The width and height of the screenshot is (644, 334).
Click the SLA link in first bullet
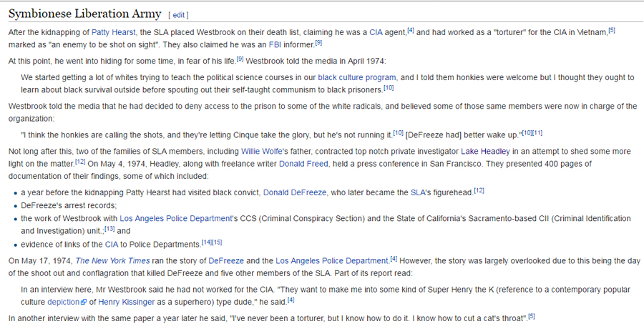click(x=419, y=193)
